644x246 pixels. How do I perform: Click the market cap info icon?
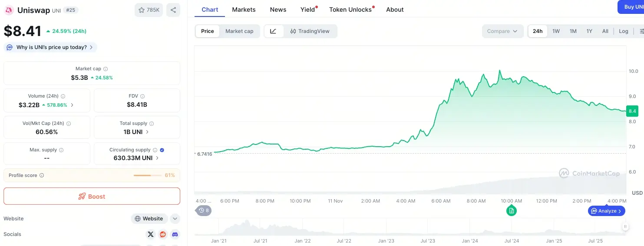pyautogui.click(x=106, y=69)
